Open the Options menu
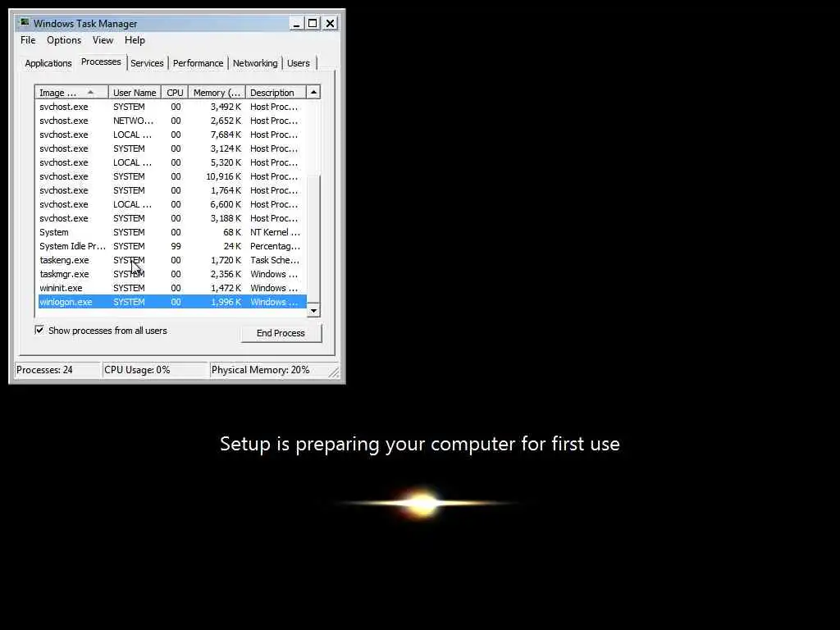Screen dimensions: 840x630 64,40
